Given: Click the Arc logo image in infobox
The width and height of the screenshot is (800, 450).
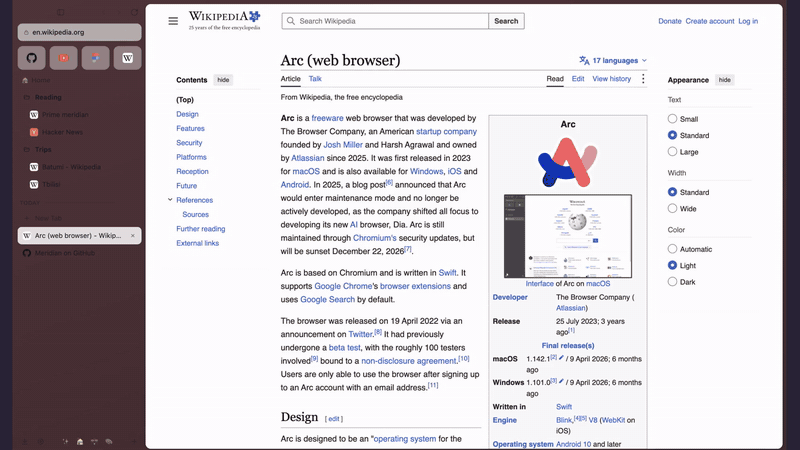Looking at the screenshot, I should tap(567, 162).
